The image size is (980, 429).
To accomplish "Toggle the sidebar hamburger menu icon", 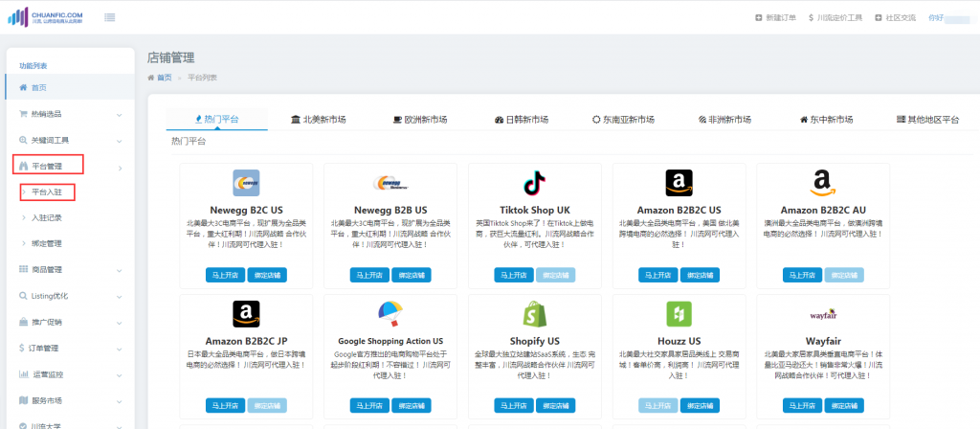I will point(110,17).
